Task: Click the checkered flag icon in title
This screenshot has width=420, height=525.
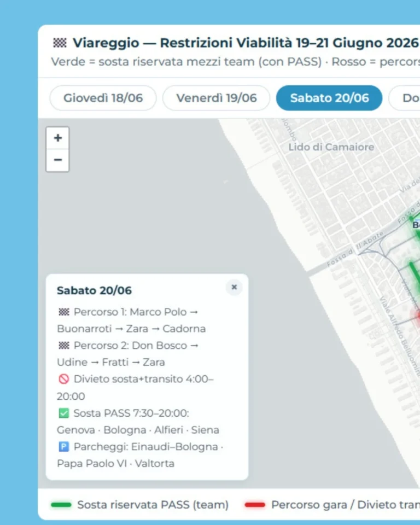Action: tap(60, 43)
